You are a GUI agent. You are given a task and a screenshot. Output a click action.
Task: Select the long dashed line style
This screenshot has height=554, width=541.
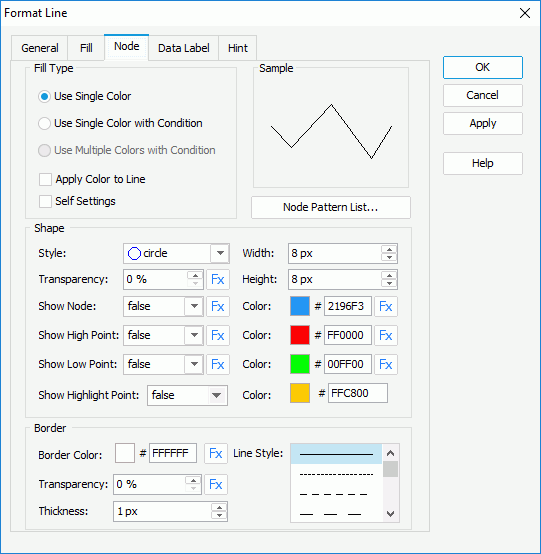pyautogui.click(x=336, y=514)
